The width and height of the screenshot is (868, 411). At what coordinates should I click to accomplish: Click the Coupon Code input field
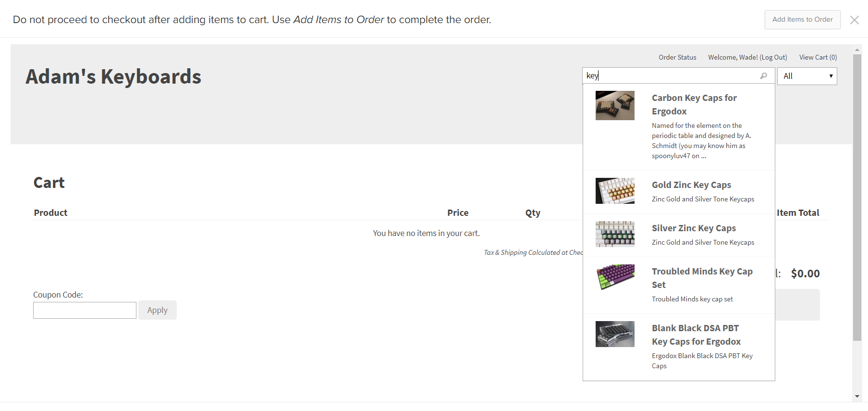pos(84,310)
